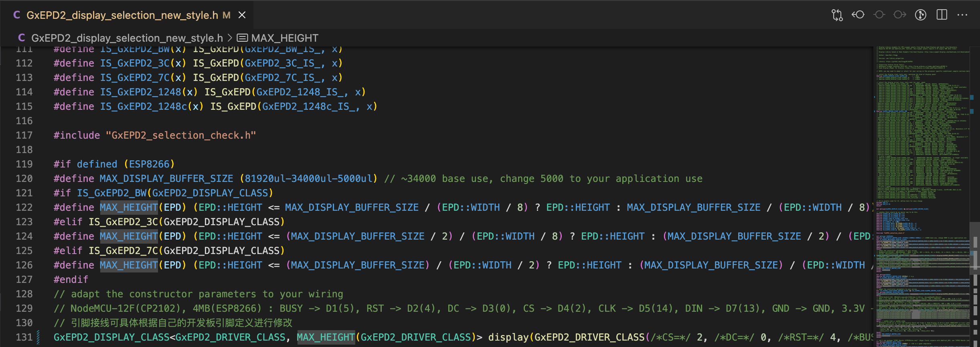Image resolution: width=980 pixels, height=347 pixels.
Task: Open the compare changes icon
Action: [837, 15]
